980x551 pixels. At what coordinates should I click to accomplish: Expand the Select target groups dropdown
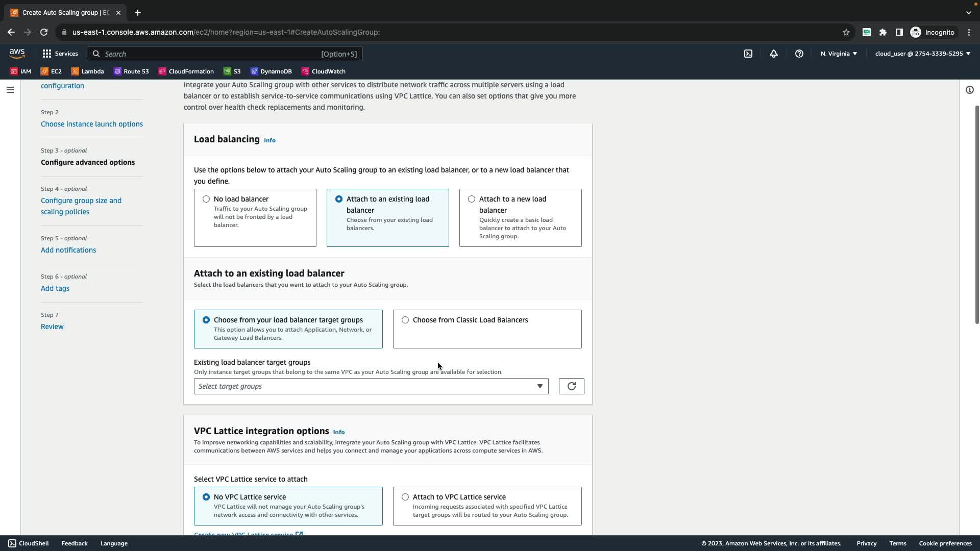point(371,386)
